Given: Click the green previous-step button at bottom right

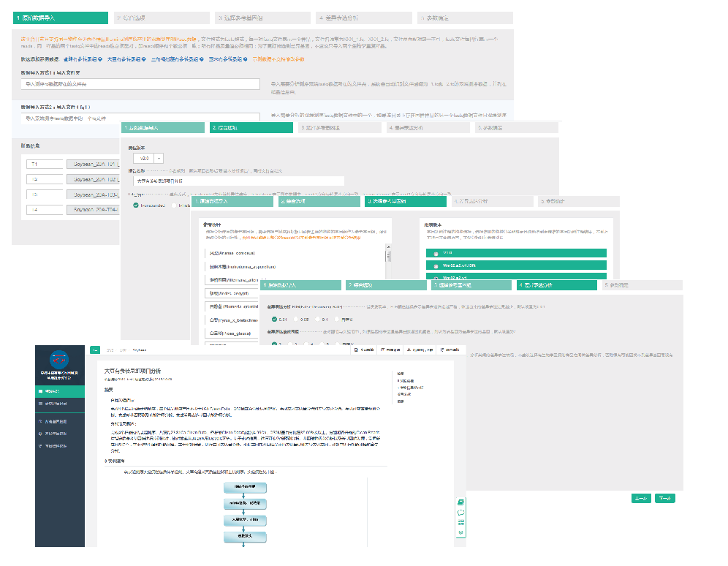Looking at the screenshot, I should [x=641, y=498].
